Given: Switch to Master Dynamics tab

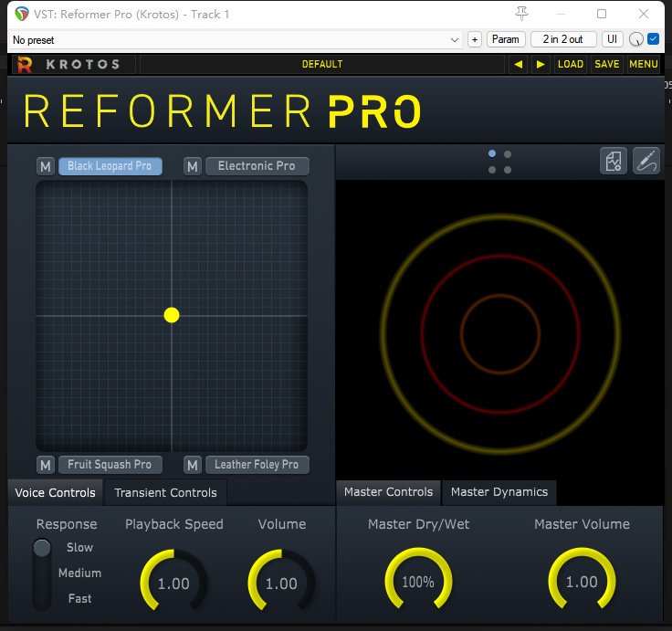Looking at the screenshot, I should (x=499, y=492).
